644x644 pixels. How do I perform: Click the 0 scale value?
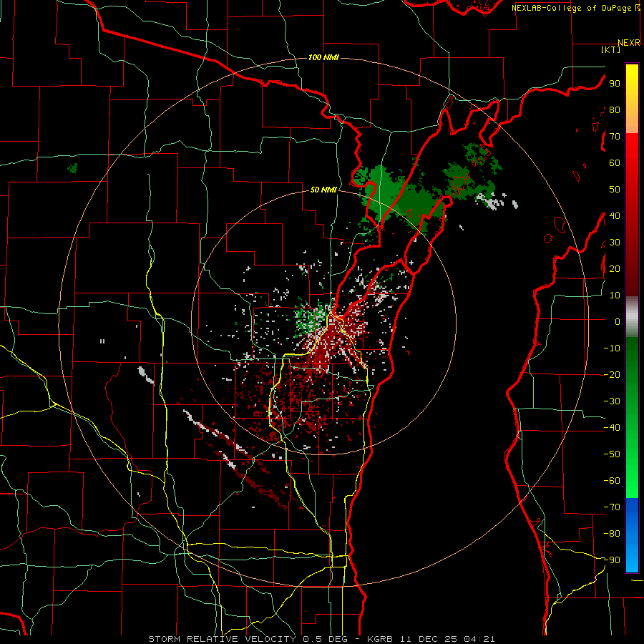point(618,321)
